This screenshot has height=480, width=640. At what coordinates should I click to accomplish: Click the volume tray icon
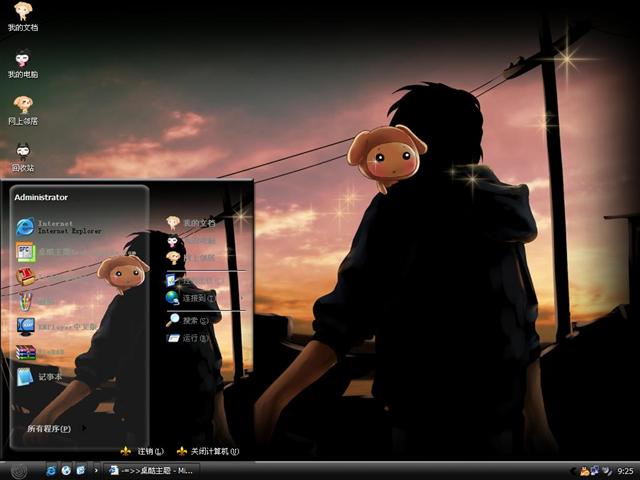pyautogui.click(x=606, y=471)
